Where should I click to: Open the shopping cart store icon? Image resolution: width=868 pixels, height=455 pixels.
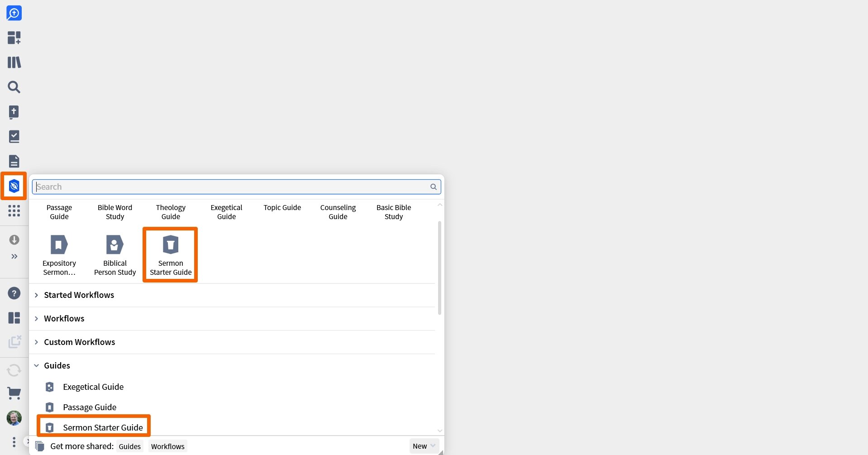click(x=14, y=393)
